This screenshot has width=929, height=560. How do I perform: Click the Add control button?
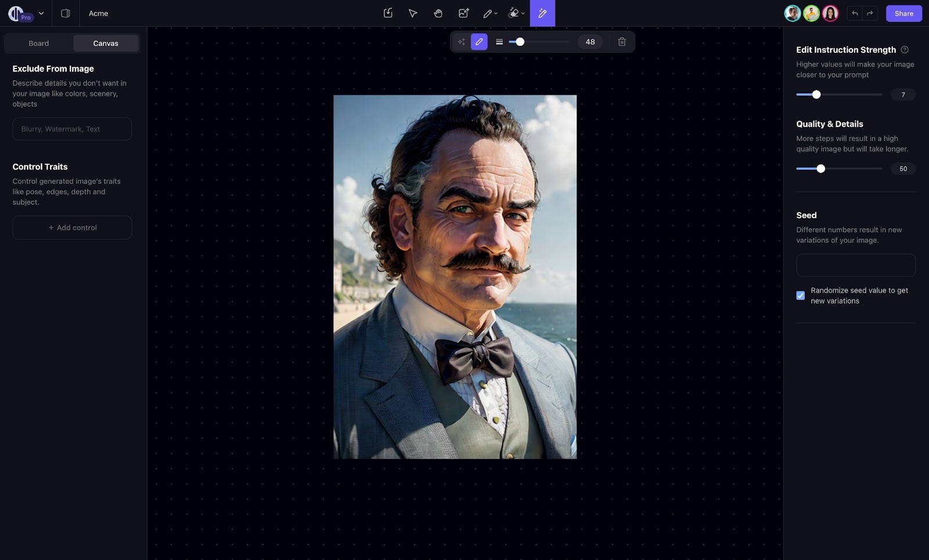72,227
